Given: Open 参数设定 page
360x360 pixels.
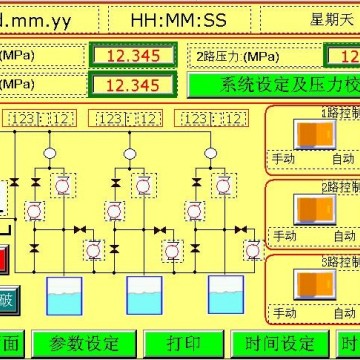Looking at the screenshot, I should click(84, 344).
